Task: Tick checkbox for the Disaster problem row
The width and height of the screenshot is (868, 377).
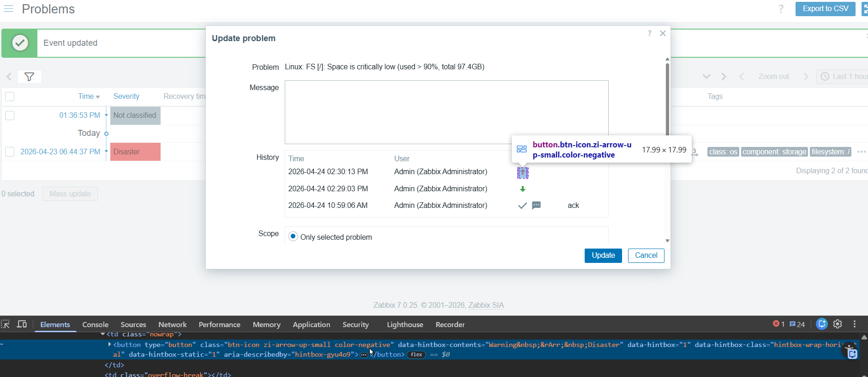Action: click(x=10, y=152)
